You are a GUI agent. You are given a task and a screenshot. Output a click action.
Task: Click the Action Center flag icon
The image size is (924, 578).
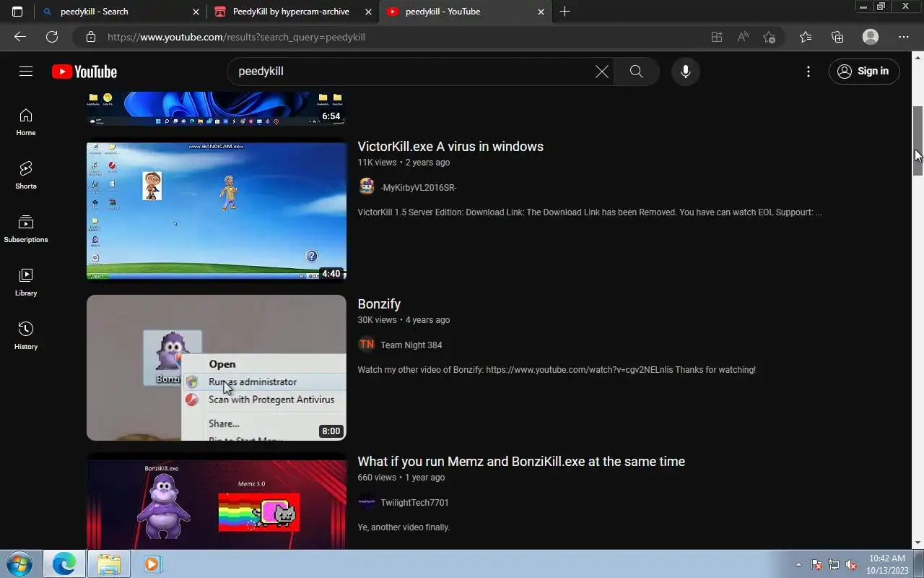tap(816, 564)
